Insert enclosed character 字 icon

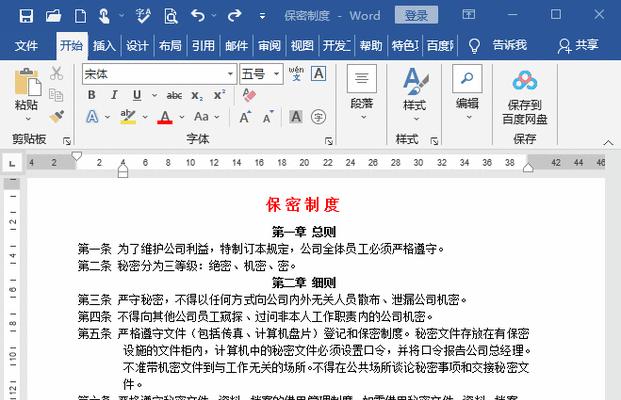318,117
